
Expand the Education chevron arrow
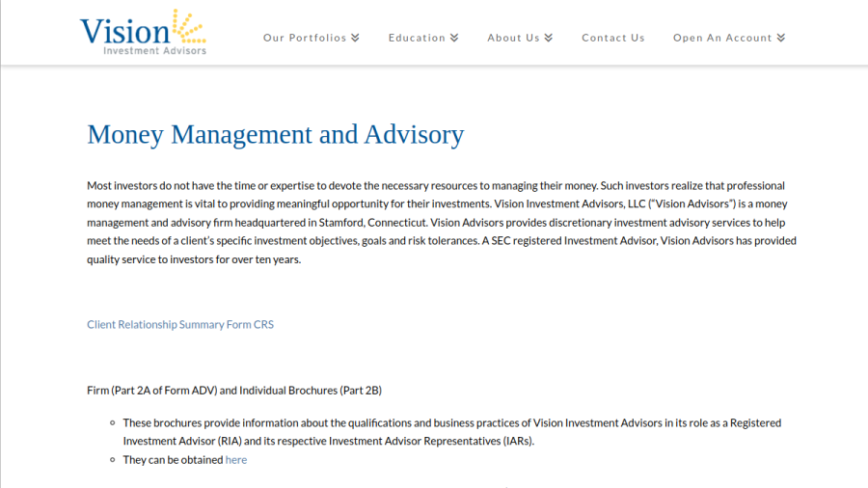point(454,38)
